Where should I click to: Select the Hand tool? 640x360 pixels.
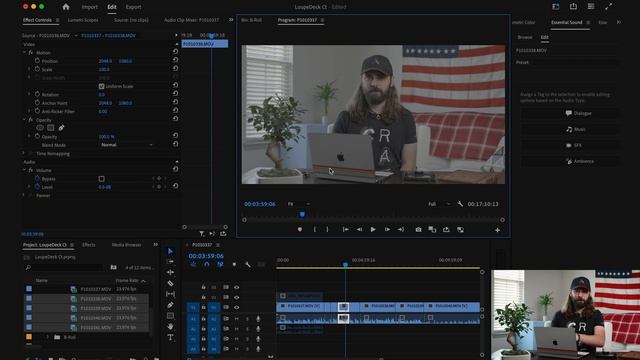point(171,327)
